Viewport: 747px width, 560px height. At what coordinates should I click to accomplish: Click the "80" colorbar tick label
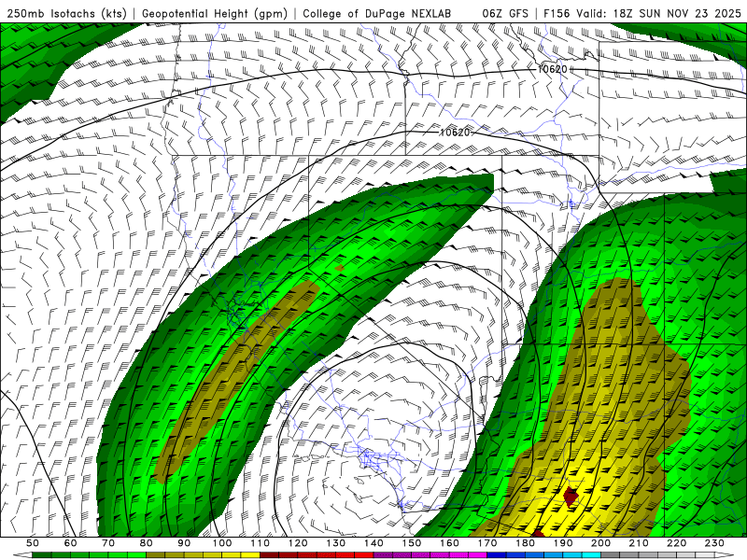pyautogui.click(x=147, y=543)
